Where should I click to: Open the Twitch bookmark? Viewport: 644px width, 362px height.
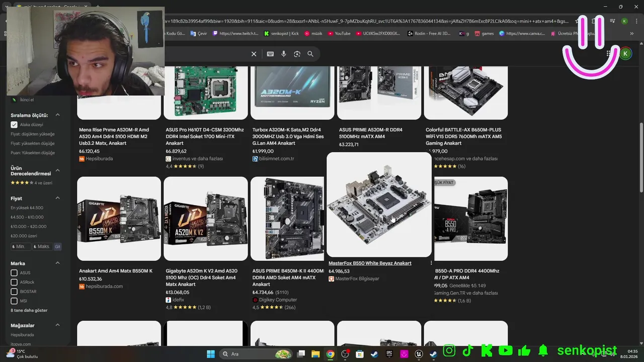(235, 34)
